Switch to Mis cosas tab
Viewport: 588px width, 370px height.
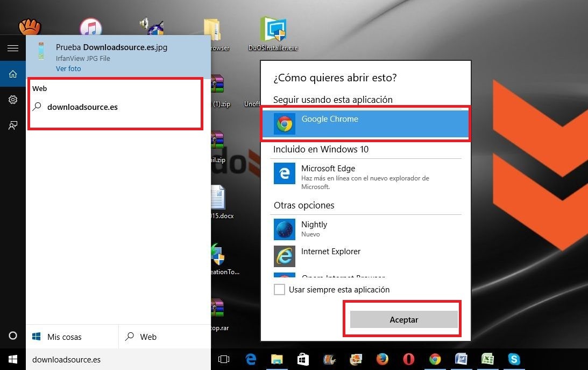[x=72, y=337]
